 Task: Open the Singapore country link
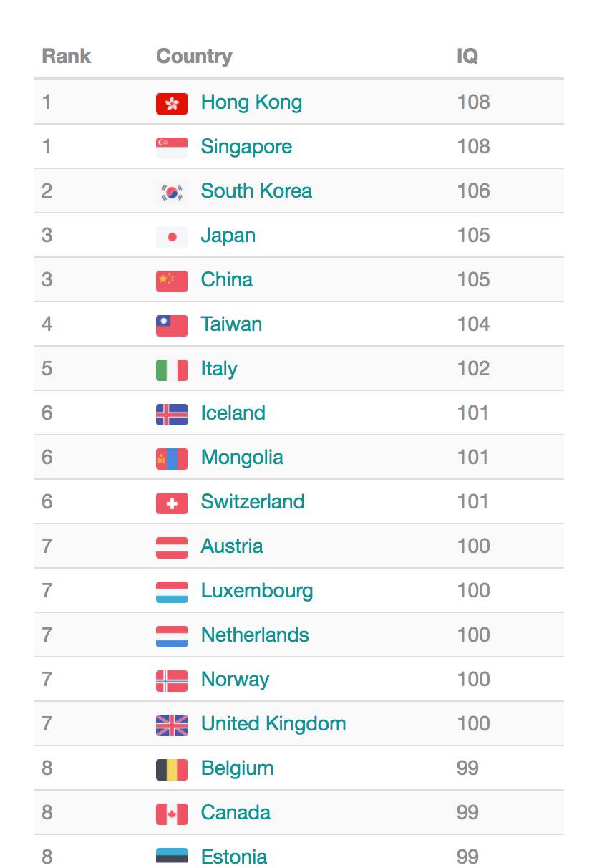click(x=246, y=147)
